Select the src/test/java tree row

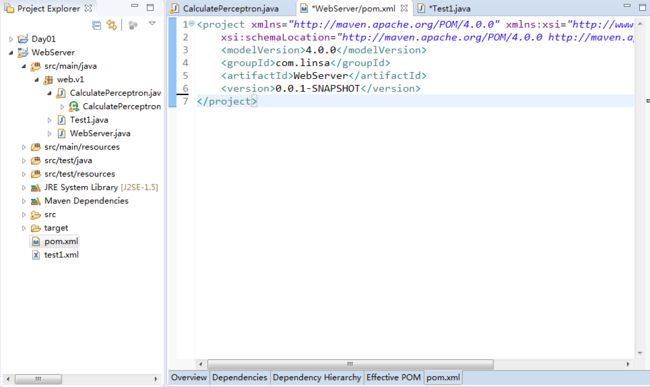(x=68, y=160)
